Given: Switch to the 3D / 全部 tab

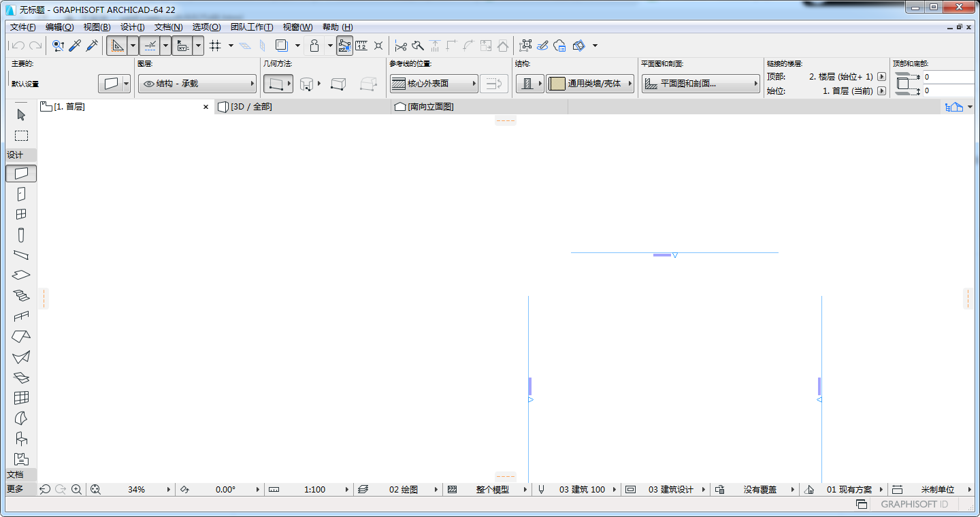Looking at the screenshot, I should click(x=251, y=107).
